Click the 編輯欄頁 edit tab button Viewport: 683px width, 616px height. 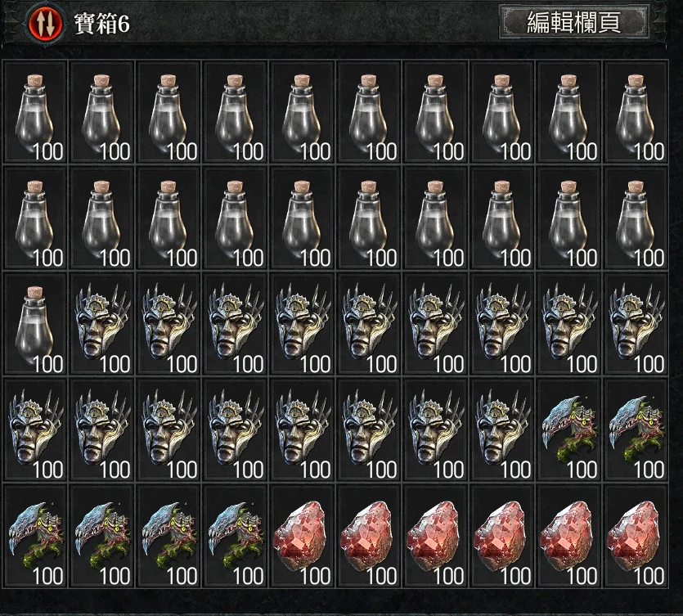coord(573,22)
